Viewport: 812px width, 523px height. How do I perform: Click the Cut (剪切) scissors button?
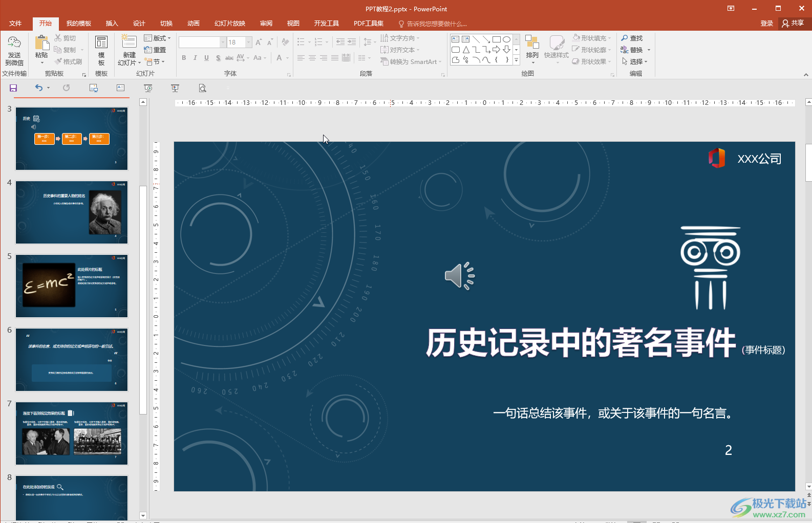coord(65,38)
